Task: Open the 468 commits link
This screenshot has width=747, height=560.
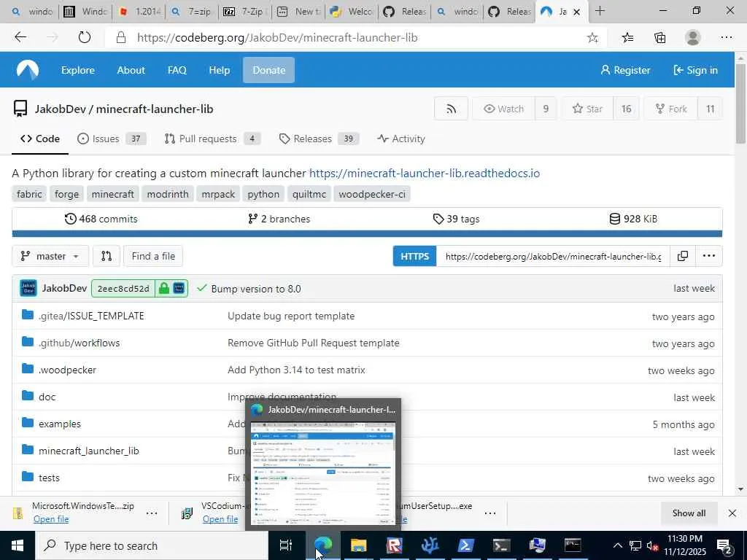Action: pos(101,219)
